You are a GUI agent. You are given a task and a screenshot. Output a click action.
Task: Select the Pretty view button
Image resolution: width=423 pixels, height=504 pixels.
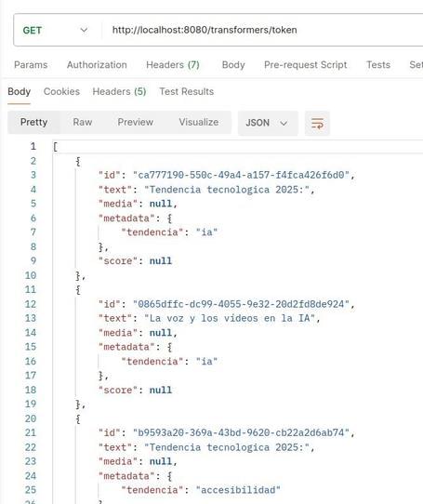coord(33,122)
